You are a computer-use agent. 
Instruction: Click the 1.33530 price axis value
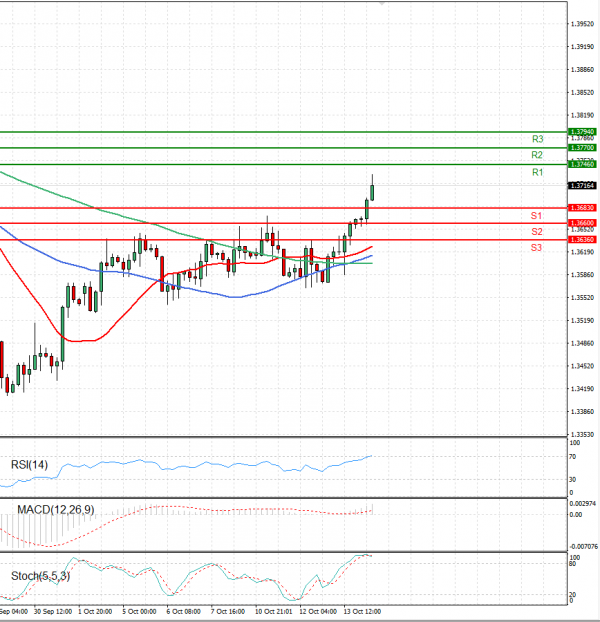(x=582, y=434)
